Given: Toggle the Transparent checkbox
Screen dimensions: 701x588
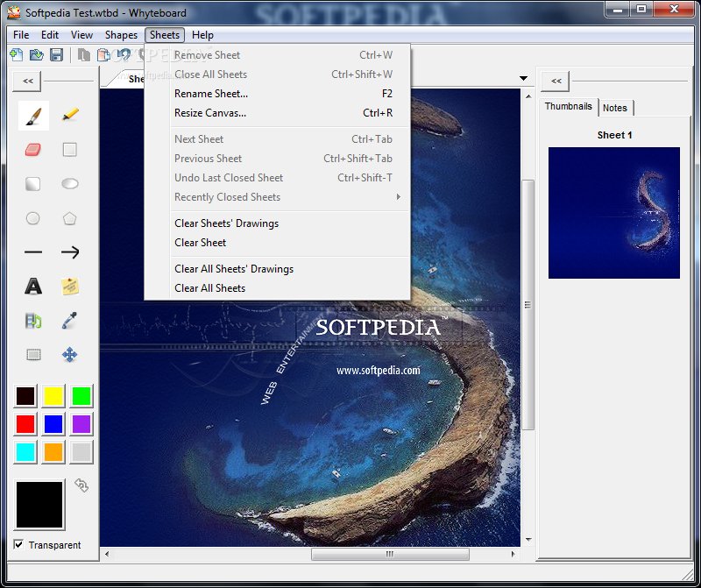Looking at the screenshot, I should (x=18, y=545).
